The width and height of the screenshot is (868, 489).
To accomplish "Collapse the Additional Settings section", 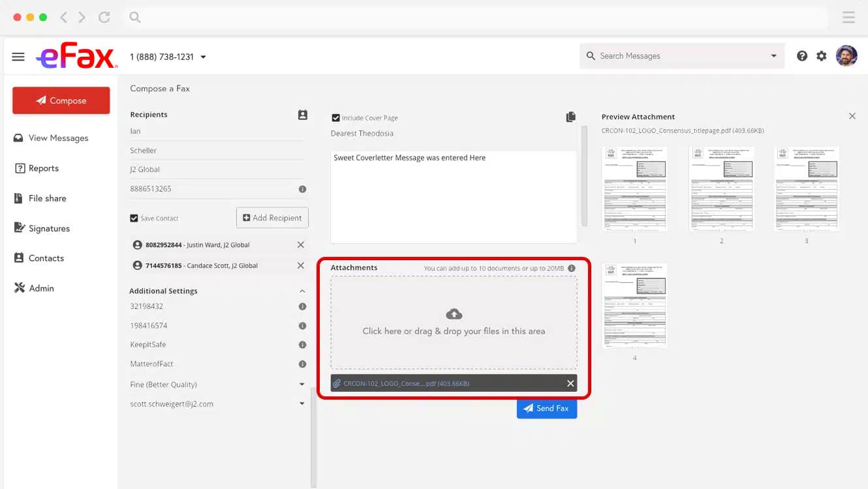I will tap(302, 291).
